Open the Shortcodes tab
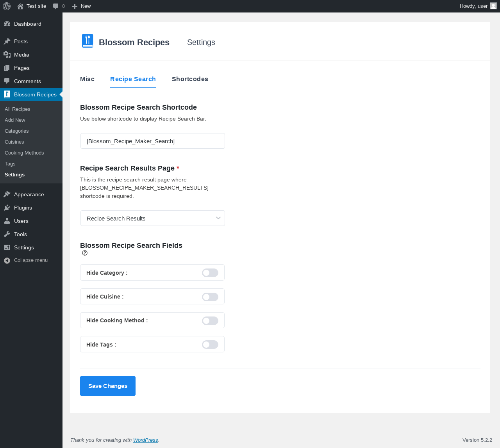 click(x=190, y=79)
